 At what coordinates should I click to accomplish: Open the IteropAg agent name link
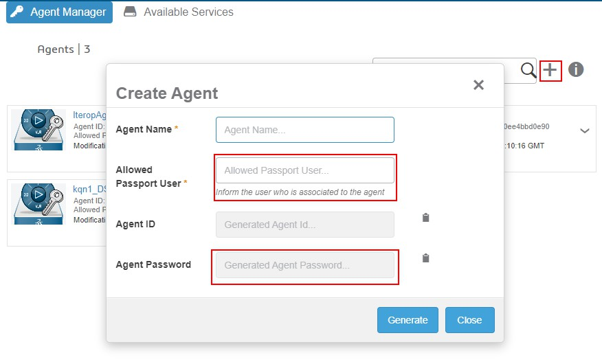(89, 115)
